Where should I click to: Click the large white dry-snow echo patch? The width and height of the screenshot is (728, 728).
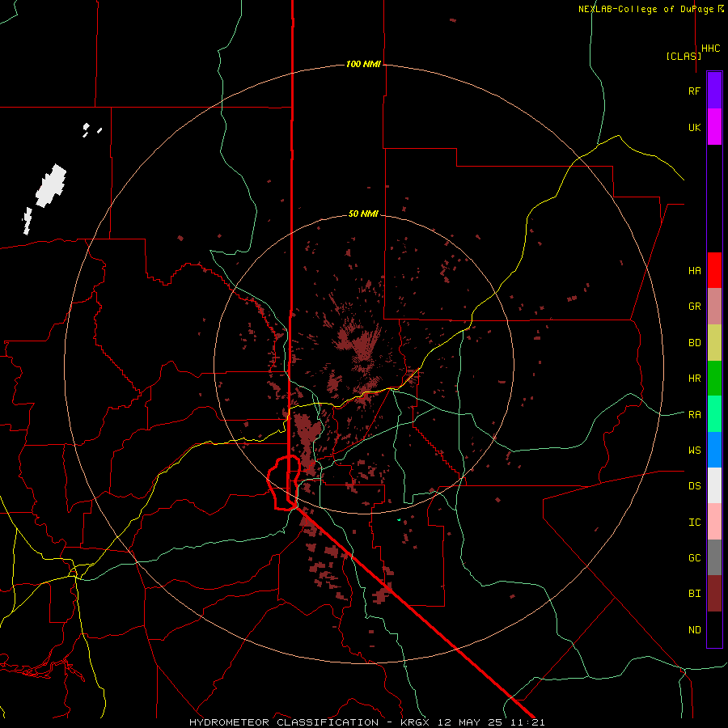coord(51,185)
